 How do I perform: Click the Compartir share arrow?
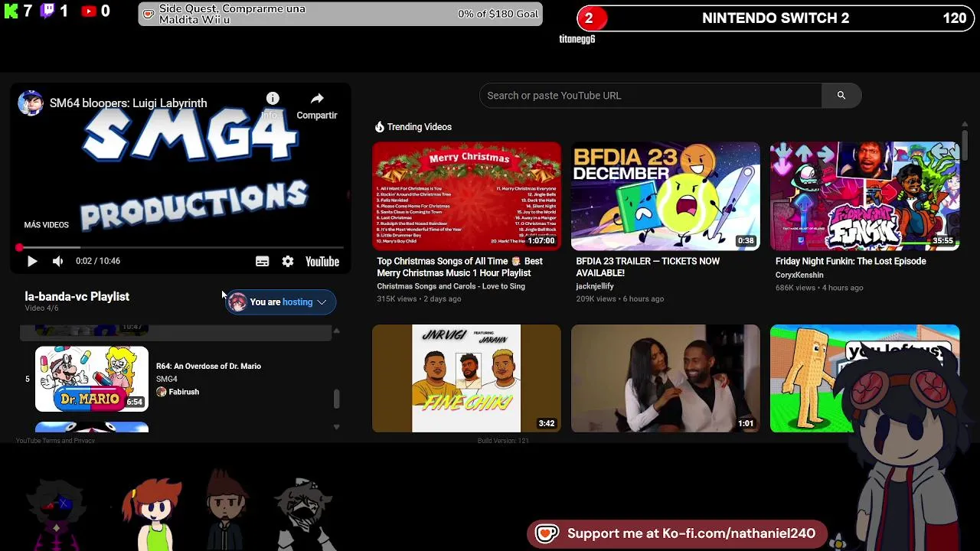click(317, 99)
